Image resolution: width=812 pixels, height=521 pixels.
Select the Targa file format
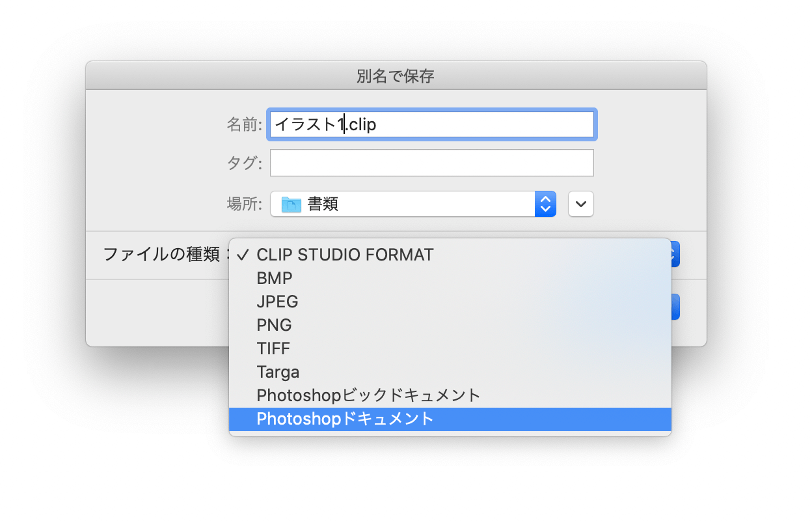point(278,372)
